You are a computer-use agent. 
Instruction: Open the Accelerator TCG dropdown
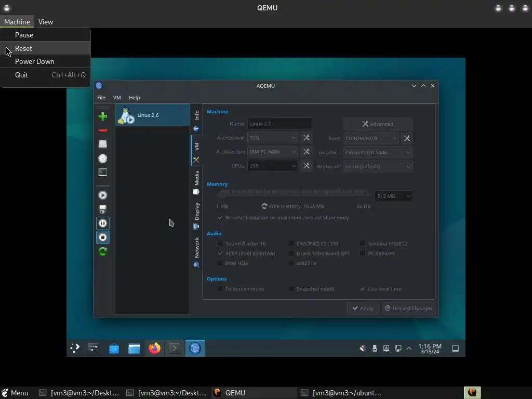tap(273, 137)
